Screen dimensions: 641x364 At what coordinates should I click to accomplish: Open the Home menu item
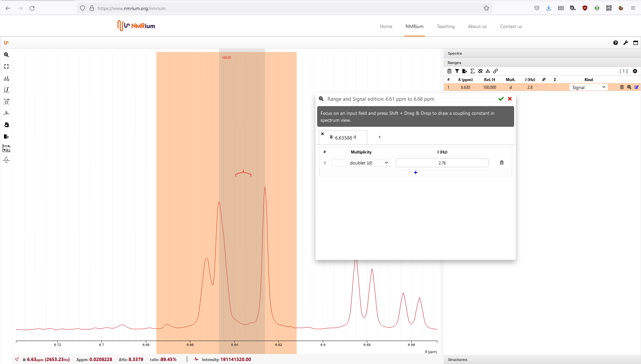tap(386, 26)
